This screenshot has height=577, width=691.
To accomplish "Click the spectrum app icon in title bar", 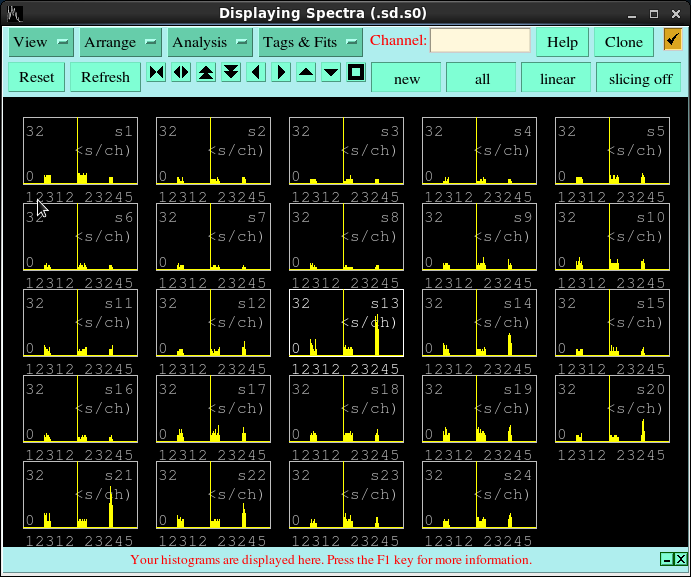I will click(15, 14).
